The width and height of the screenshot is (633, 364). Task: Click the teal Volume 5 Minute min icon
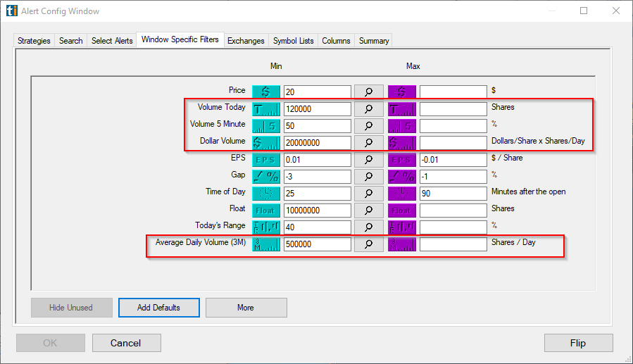[266, 126]
